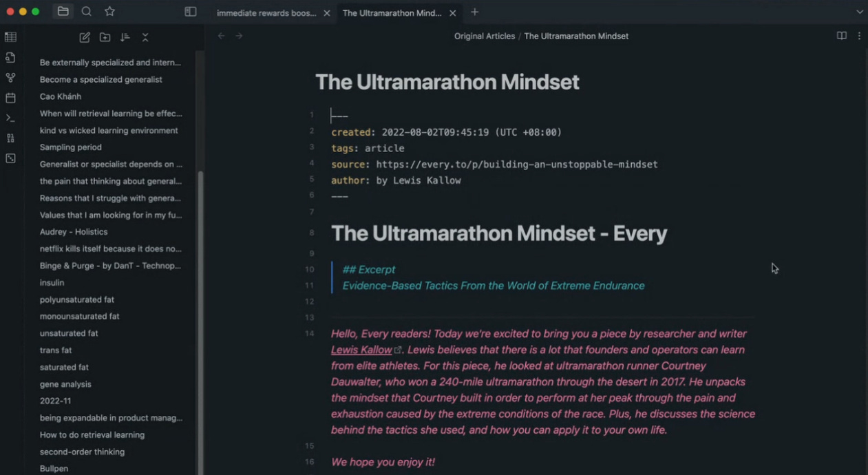Switch to the 'immediate rewards boos...' tab
Image resolution: width=868 pixels, height=475 pixels.
point(266,12)
